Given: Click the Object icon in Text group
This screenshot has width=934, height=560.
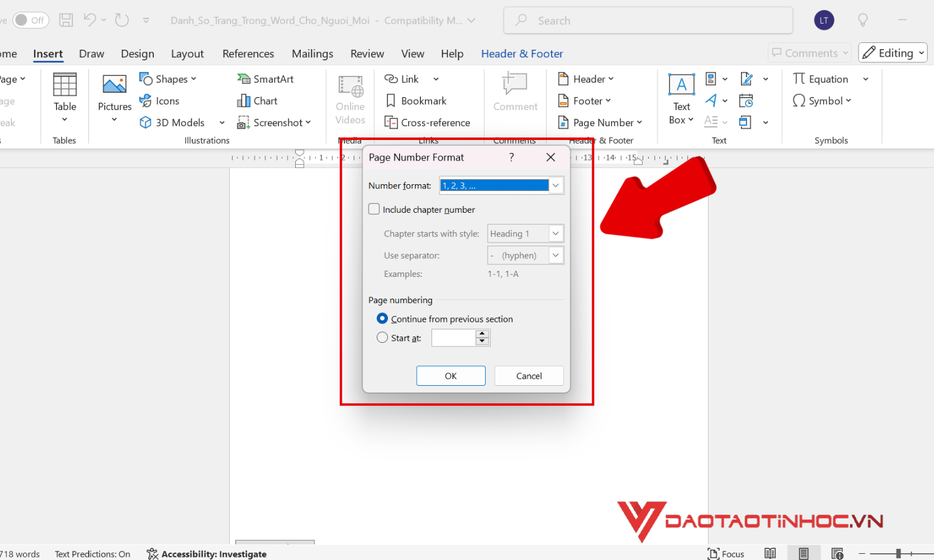Looking at the screenshot, I should (745, 122).
